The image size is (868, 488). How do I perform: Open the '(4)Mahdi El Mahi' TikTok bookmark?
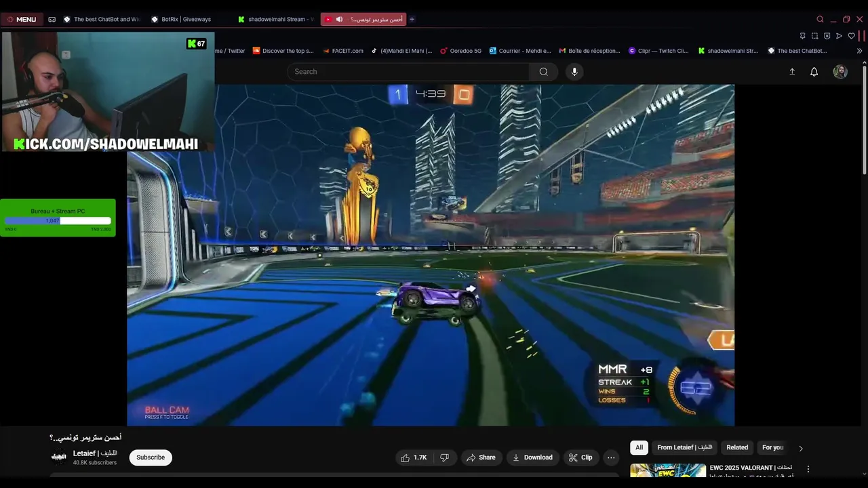401,51
